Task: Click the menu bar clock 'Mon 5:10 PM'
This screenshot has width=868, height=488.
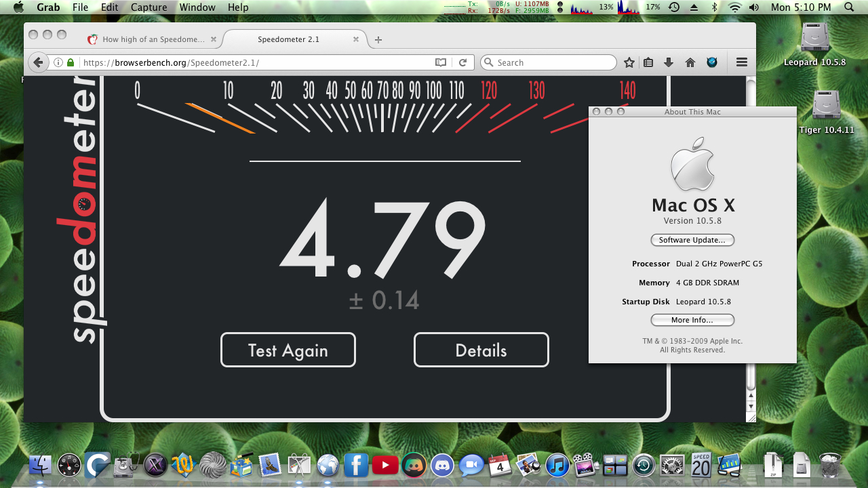Action: coord(801,7)
